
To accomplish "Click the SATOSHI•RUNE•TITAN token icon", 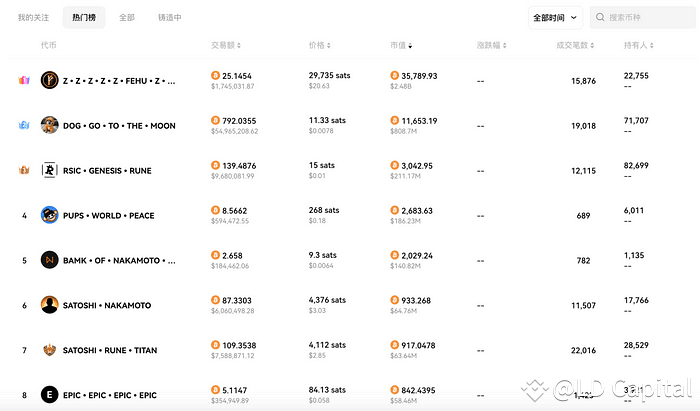I will click(x=49, y=350).
